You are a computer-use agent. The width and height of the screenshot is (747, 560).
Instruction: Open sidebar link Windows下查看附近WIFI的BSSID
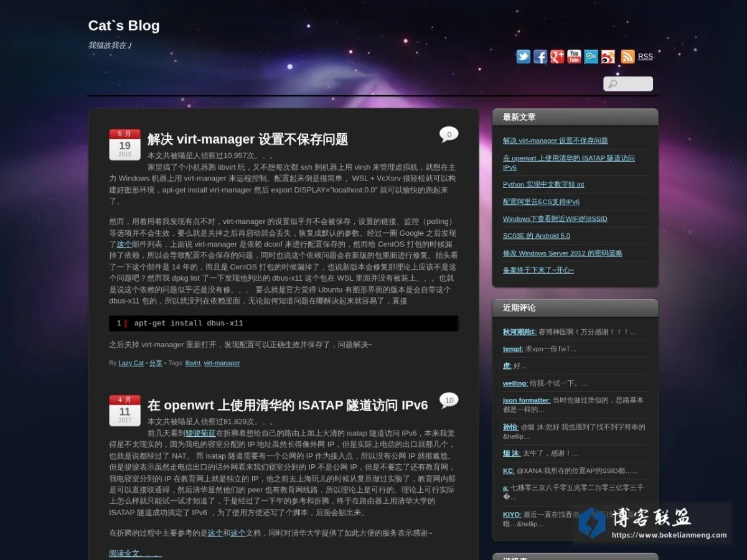click(x=555, y=219)
